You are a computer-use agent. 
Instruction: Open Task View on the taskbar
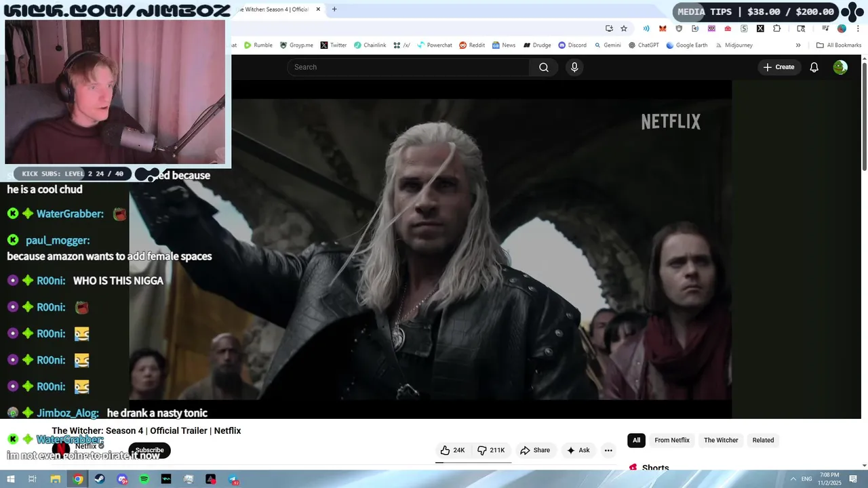32,479
